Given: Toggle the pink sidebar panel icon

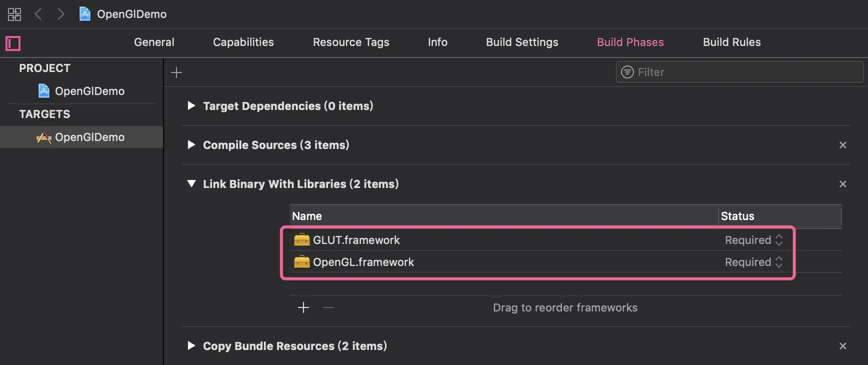Looking at the screenshot, I should 13,43.
